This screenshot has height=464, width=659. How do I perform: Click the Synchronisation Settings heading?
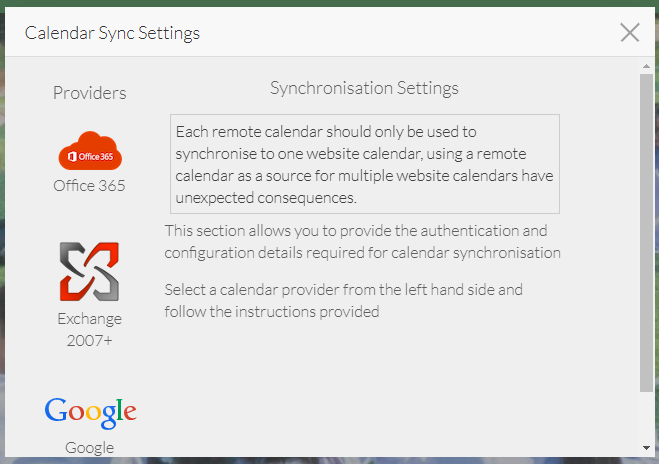click(364, 88)
